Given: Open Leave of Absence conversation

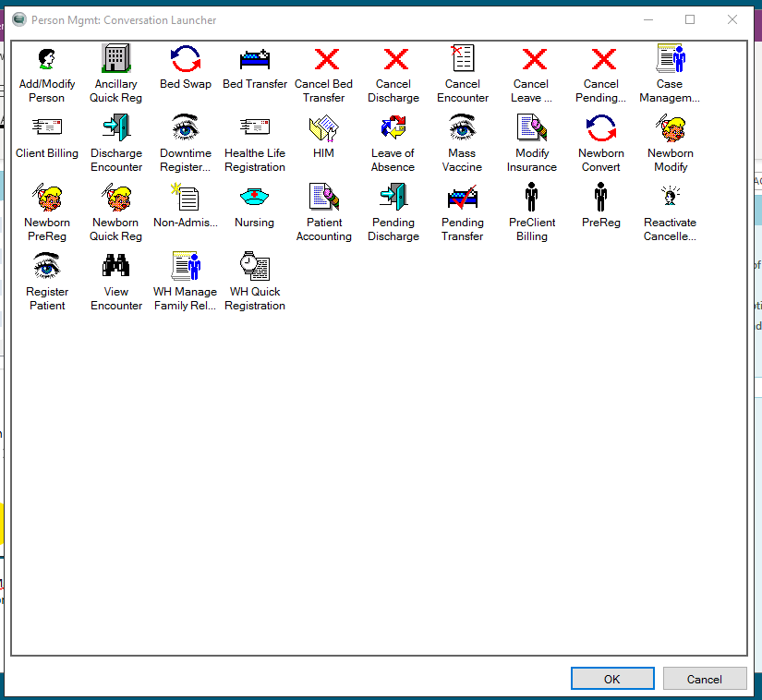Looking at the screenshot, I should pos(393,128).
